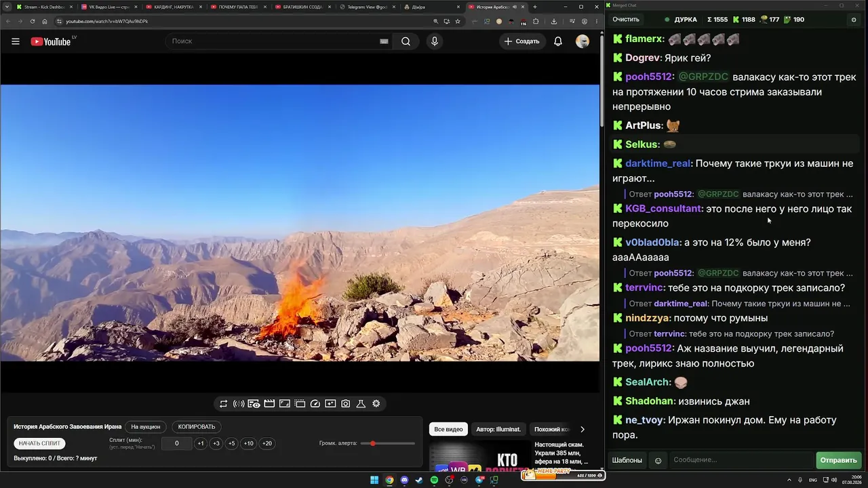Viewport: 868px width, 488px height.
Task: Open browser extensions puzzle icon
Action: point(536,21)
